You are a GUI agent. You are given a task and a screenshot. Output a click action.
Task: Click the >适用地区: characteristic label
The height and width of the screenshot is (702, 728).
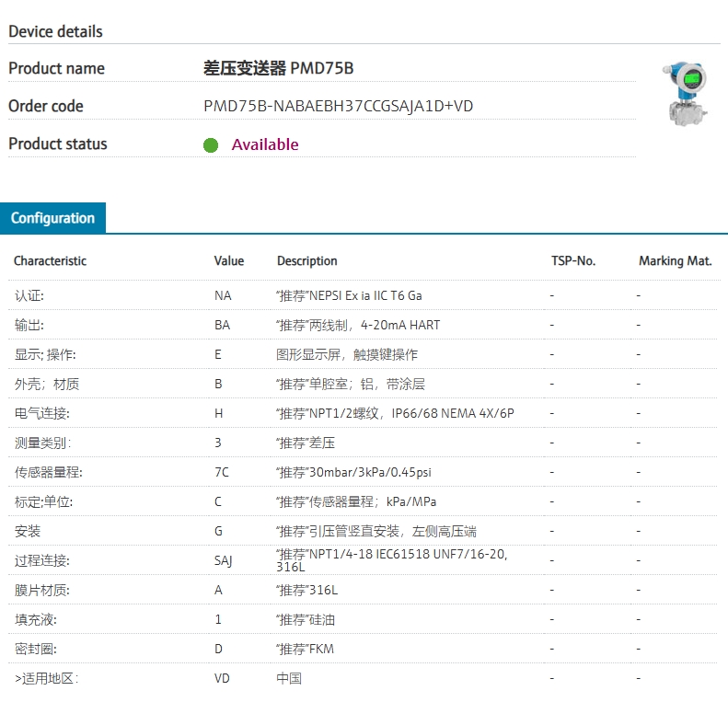46,679
